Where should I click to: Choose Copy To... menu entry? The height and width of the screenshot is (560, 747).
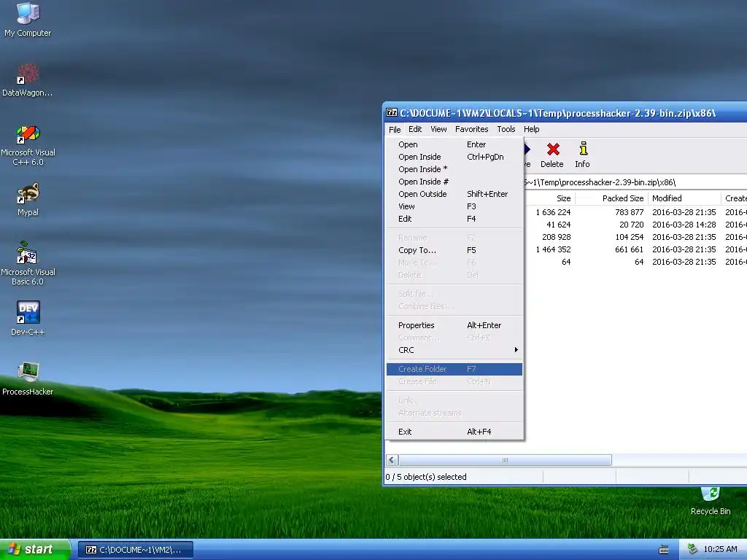pos(454,250)
